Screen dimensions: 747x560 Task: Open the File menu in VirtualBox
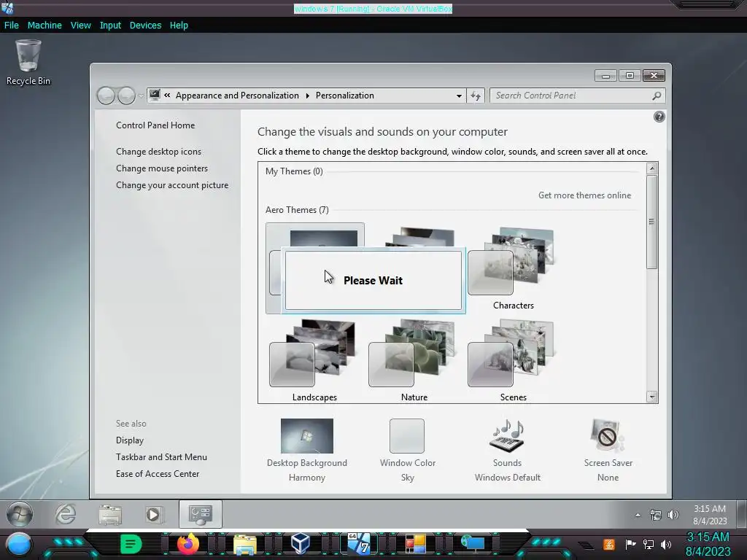12,26
